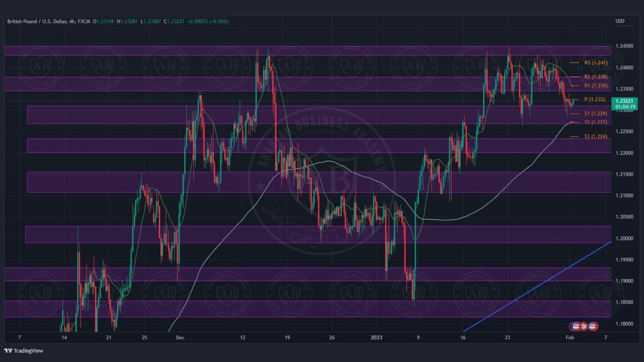This screenshot has height=362, width=644.
Task: Click the 1.23500 price axis label
Action: [624, 89]
